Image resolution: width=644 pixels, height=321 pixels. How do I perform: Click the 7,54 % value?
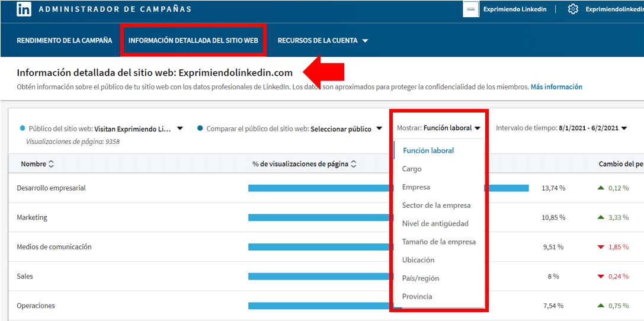553,306
